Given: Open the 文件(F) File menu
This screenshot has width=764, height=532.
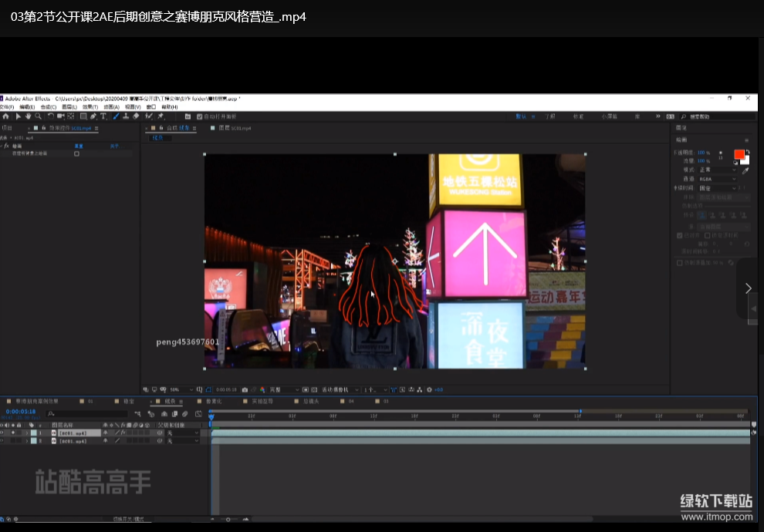Looking at the screenshot, I should pos(7,107).
